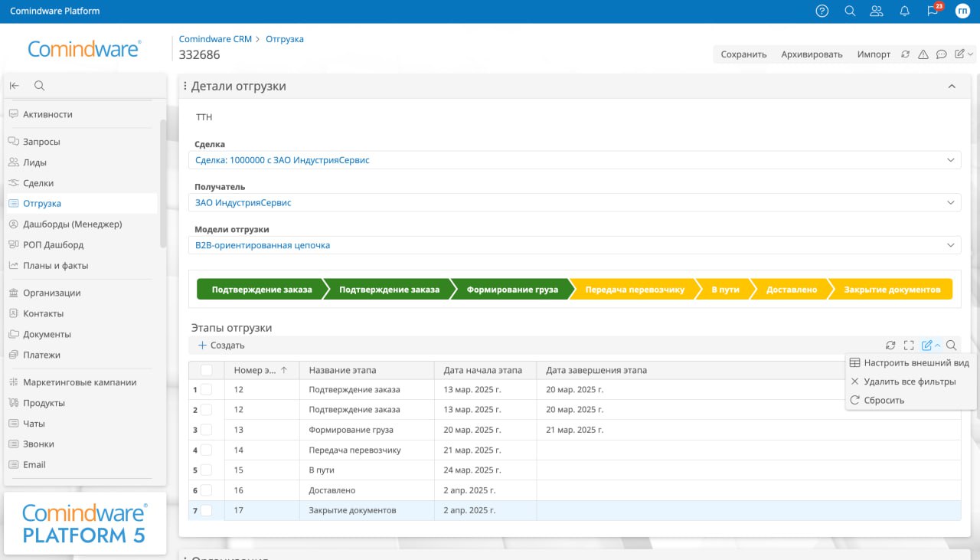
Task: Open the edit form dropdown in header toolbar
Action: [964, 54]
